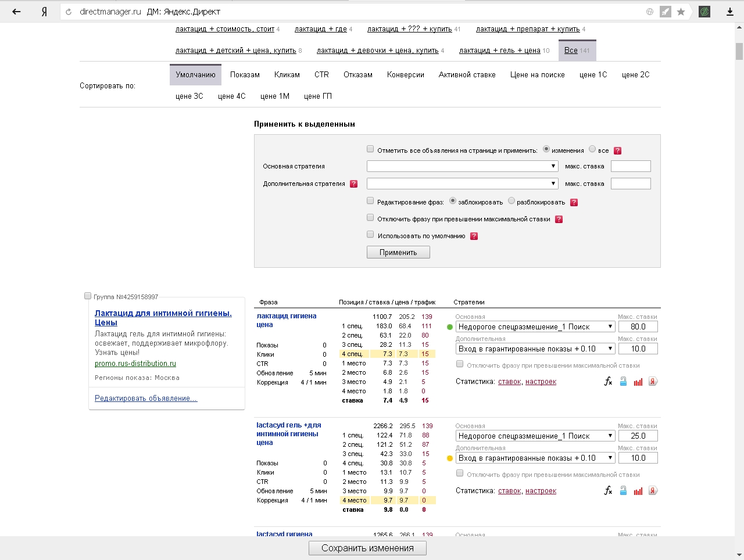744x560 pixels.
Task: Open help for the 'Отключить фразу' bulk option
Action: pos(559,219)
